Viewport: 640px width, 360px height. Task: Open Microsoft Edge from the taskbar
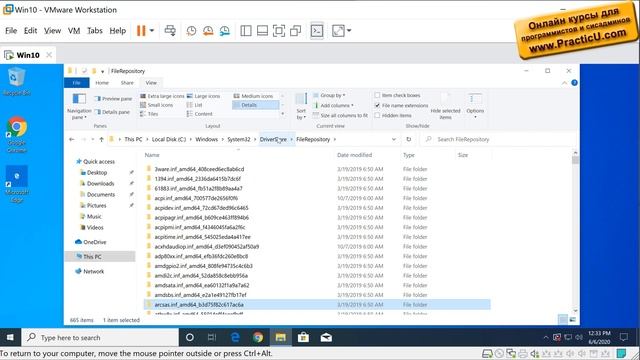pos(235,338)
